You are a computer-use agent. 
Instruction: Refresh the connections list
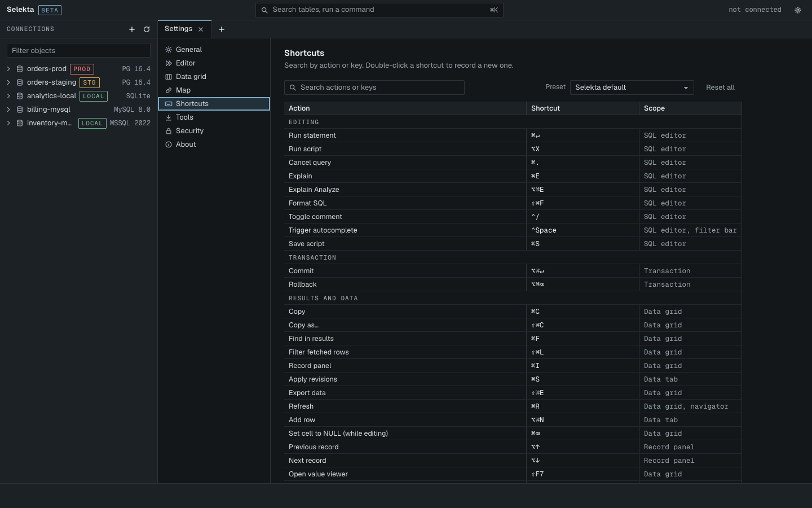point(147,29)
